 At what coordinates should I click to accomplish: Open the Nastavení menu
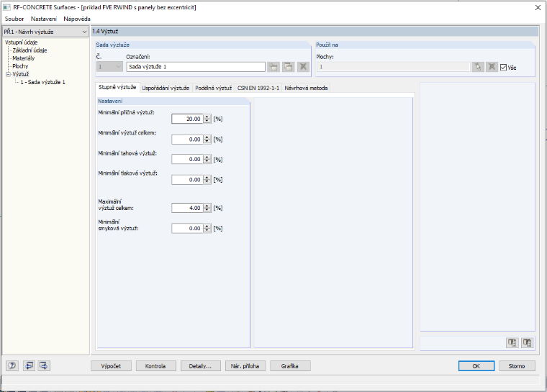[x=44, y=19]
